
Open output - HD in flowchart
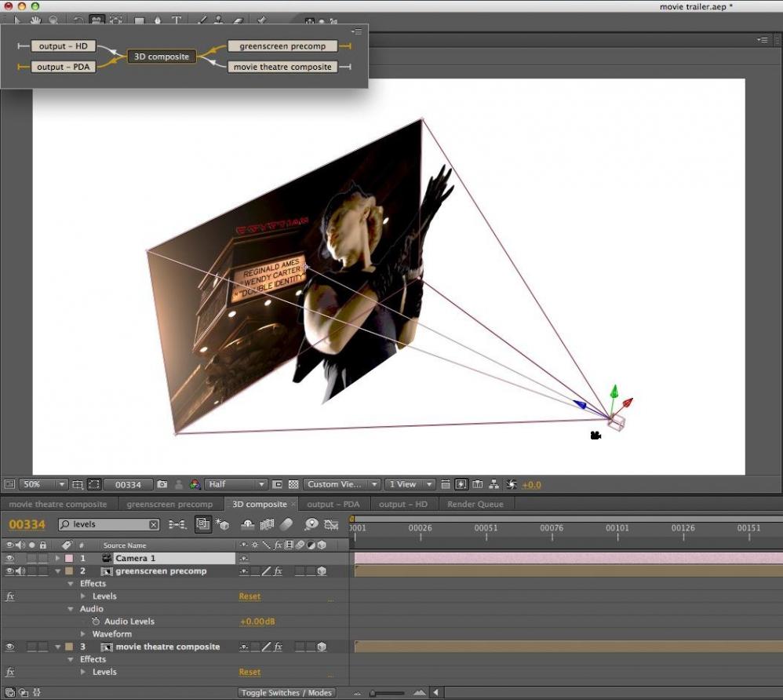[64, 46]
